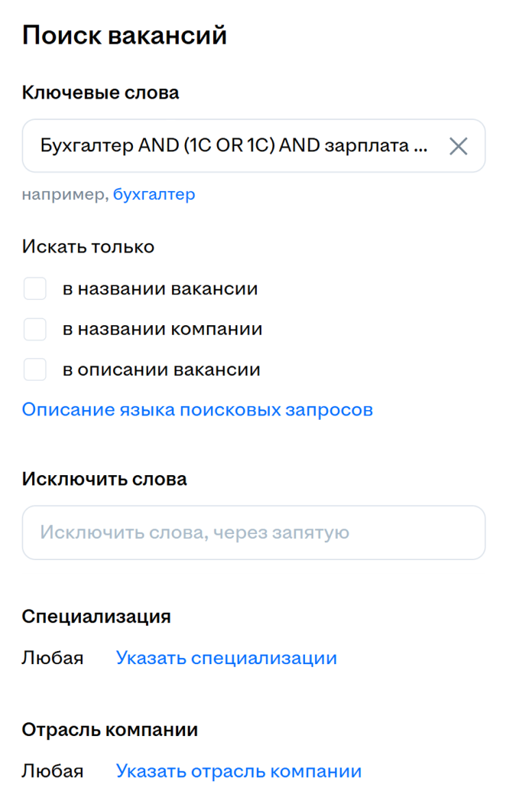Click the 'в названии вакансии' label text
This screenshot has width=507, height=812.
tap(160, 288)
